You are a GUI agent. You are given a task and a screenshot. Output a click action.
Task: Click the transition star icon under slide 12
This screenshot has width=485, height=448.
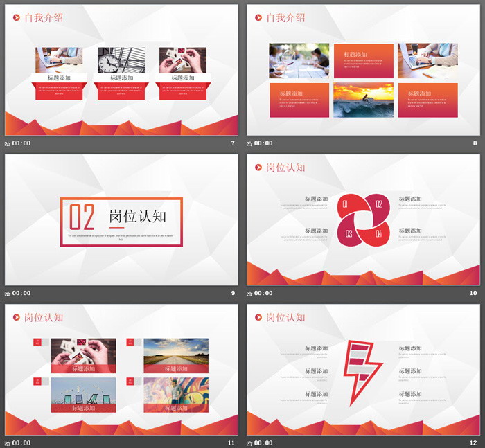point(250,442)
